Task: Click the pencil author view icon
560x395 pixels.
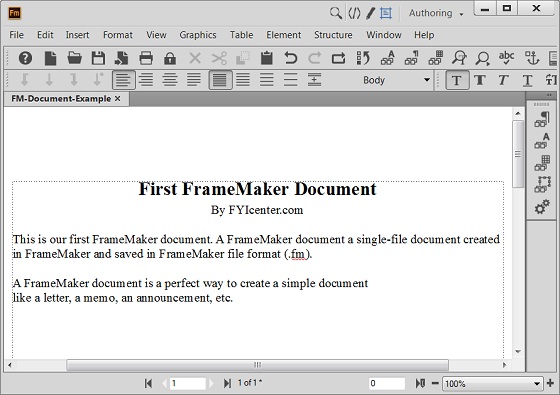Action: click(370, 13)
